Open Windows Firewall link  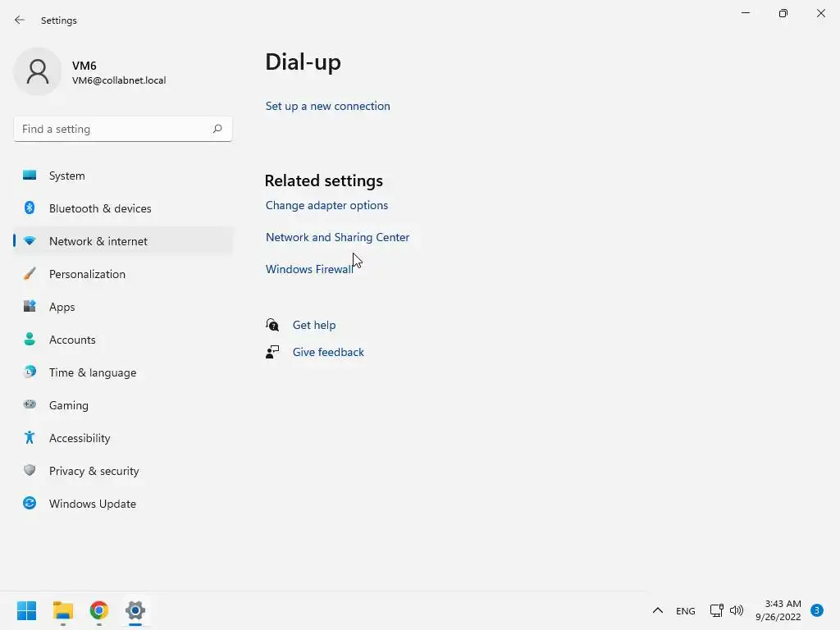[x=309, y=269]
